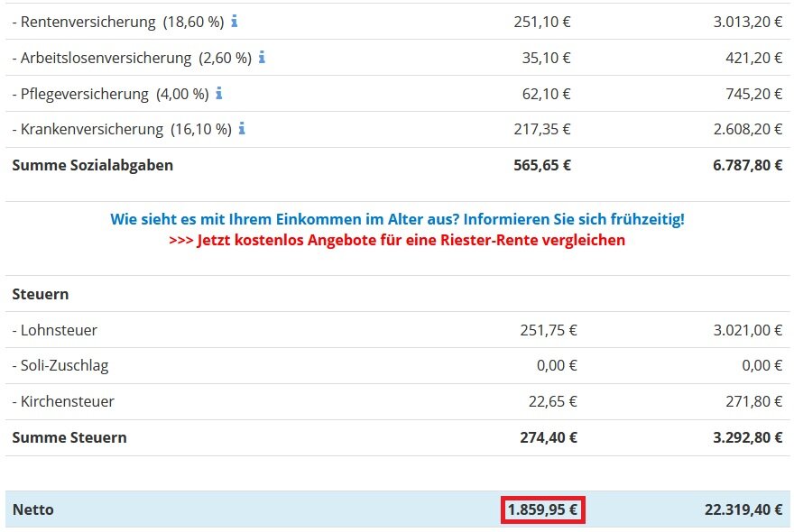Select the Netto row label
Image resolution: width=794 pixels, height=532 pixels.
tap(32, 509)
